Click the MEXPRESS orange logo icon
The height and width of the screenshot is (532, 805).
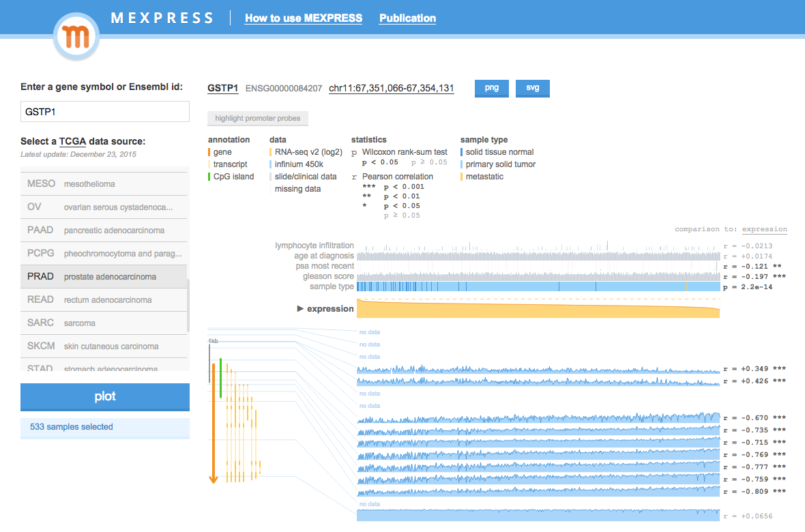pyautogui.click(x=76, y=36)
